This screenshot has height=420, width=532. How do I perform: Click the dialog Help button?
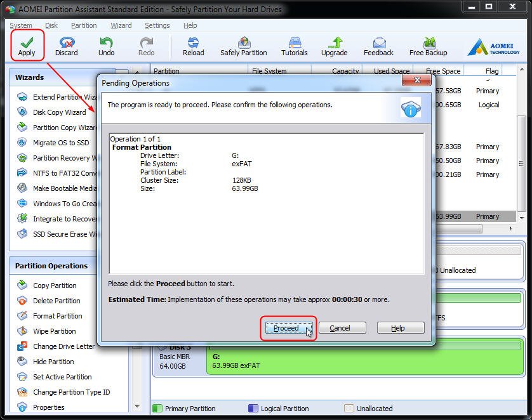pos(401,328)
